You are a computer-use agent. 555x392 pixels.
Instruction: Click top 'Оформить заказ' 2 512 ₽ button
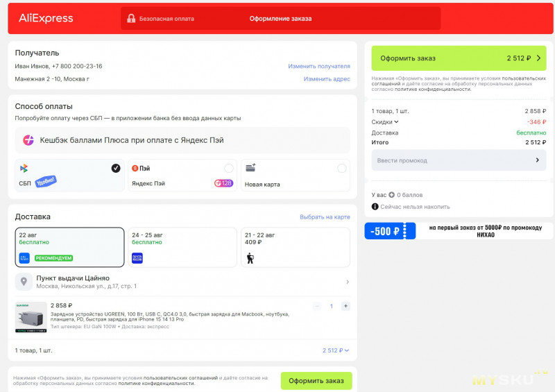(459, 58)
